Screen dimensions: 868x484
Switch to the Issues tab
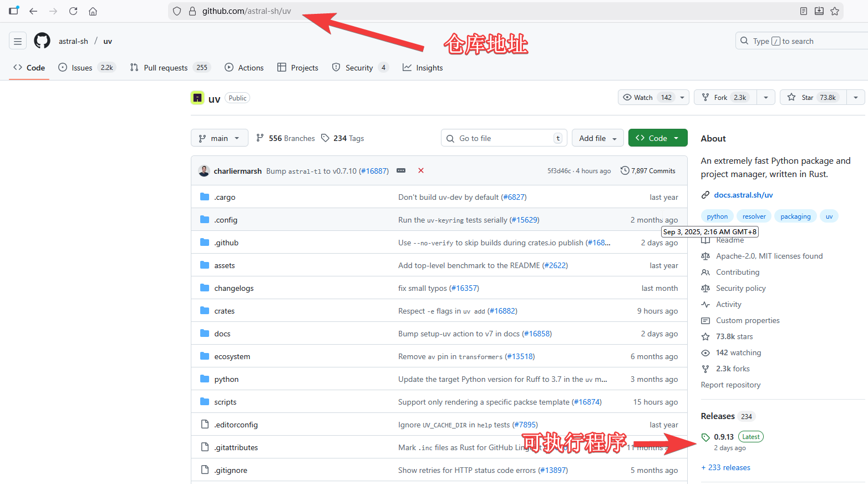click(86, 68)
